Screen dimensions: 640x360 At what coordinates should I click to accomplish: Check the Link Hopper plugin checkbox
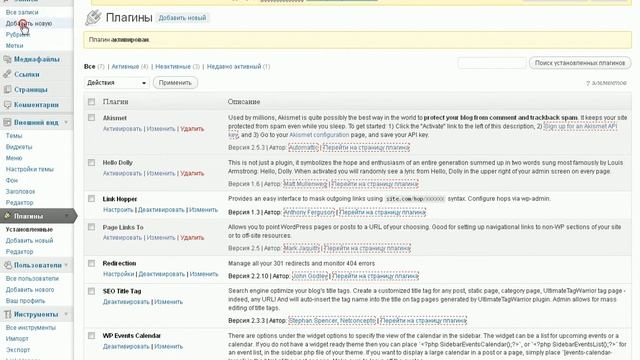tap(91, 199)
